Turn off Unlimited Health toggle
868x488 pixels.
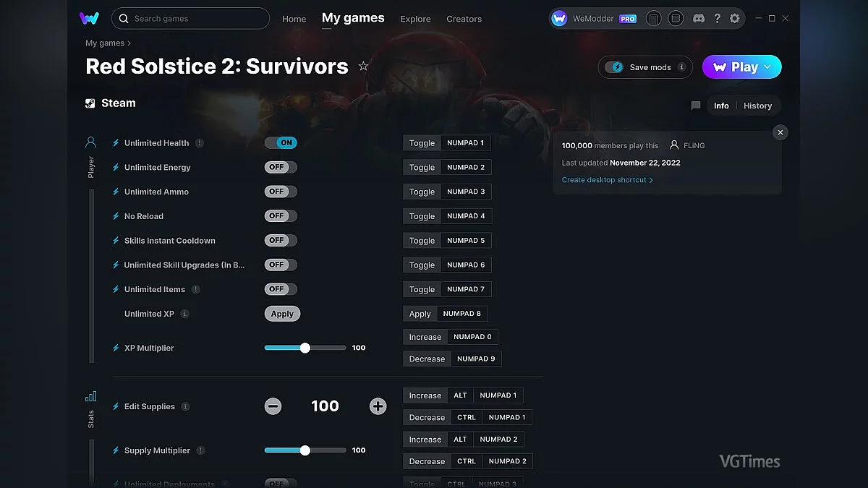pos(281,143)
